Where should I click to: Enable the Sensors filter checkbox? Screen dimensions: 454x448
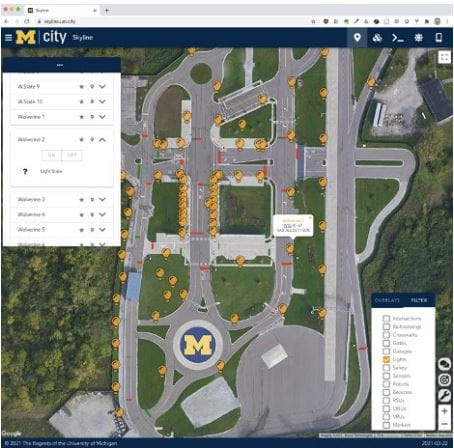tap(386, 376)
